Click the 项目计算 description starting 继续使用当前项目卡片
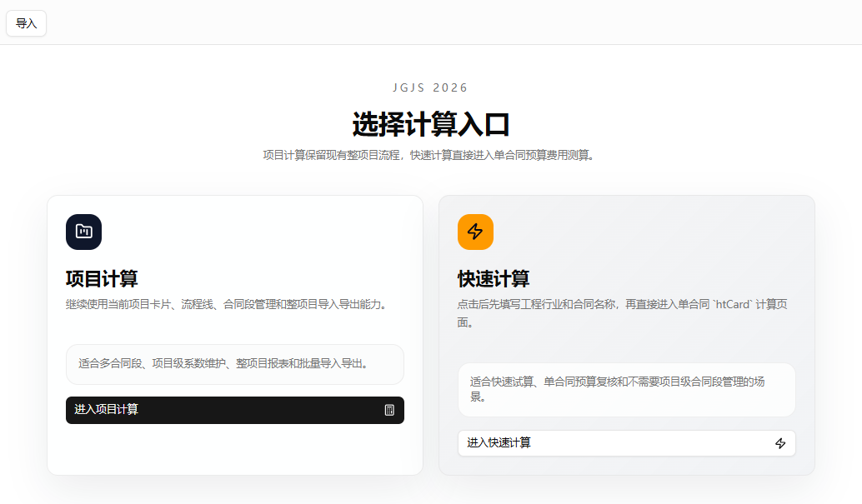The height and width of the screenshot is (504, 862). pyautogui.click(x=226, y=304)
